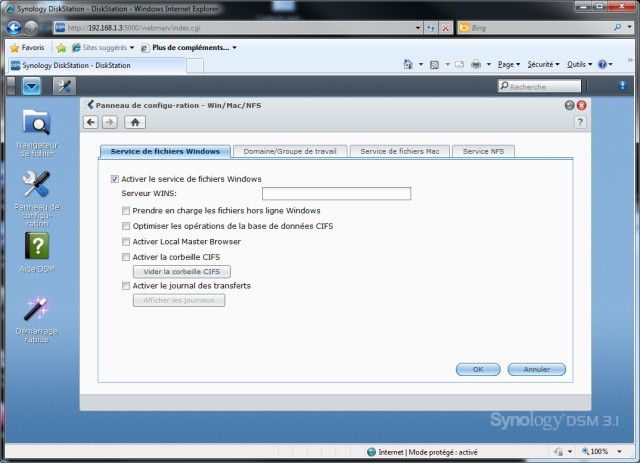Screen dimensions: 640x463
Task: Click the DSM Recherche search box
Action: click(x=539, y=86)
